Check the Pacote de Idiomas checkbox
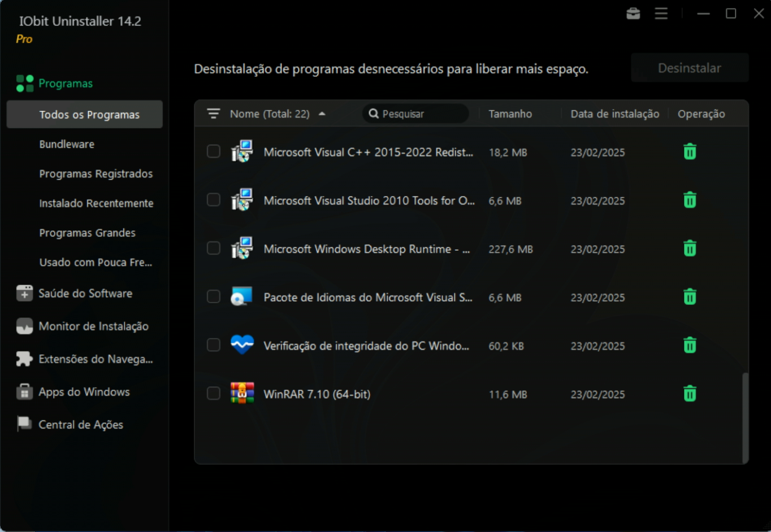 (x=213, y=296)
